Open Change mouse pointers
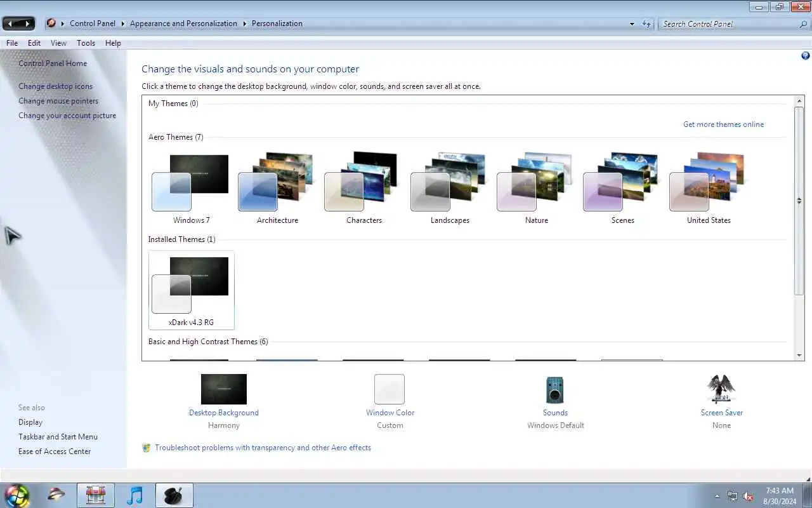 coord(58,101)
